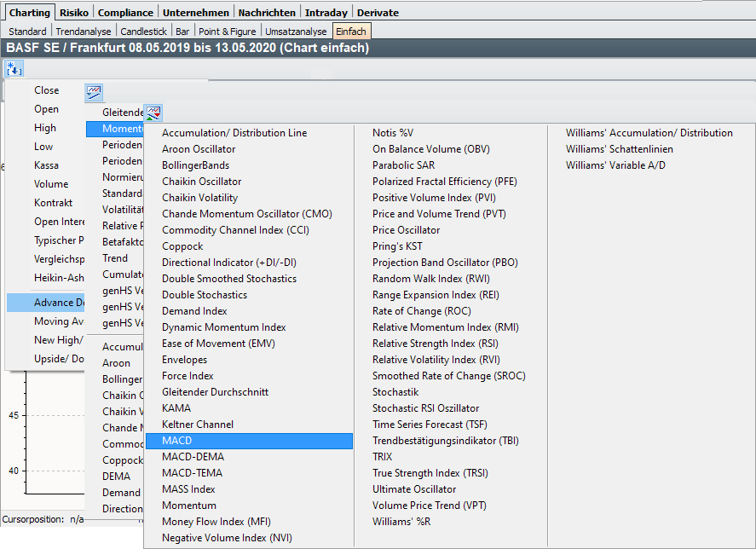
Task: Switch to the Umsatzanalyse tab
Action: [x=296, y=32]
